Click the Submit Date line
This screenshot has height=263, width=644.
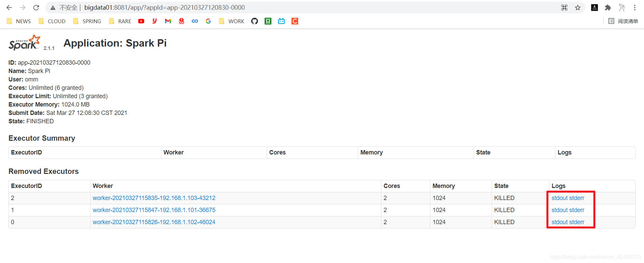click(x=68, y=113)
